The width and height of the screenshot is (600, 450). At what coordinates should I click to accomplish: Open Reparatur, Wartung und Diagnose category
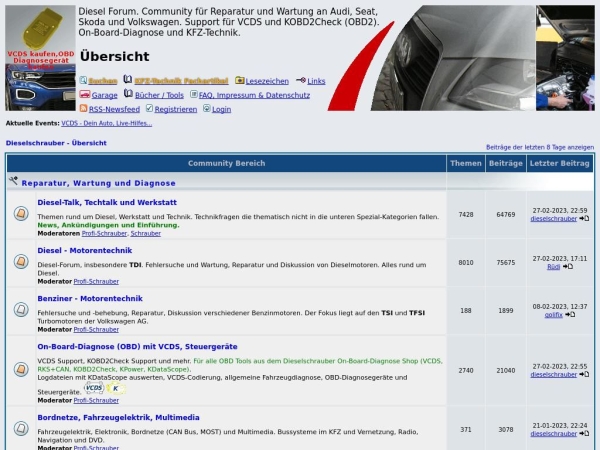tap(98, 183)
